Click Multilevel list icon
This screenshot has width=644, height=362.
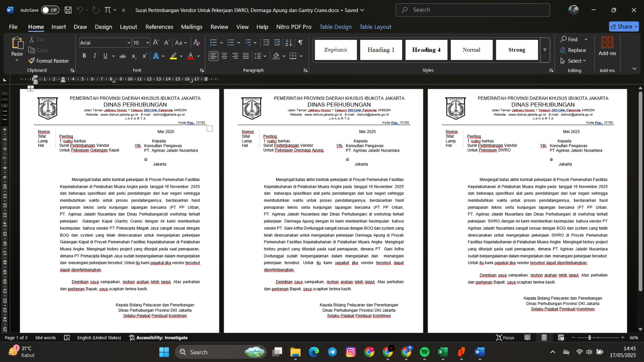click(x=248, y=42)
